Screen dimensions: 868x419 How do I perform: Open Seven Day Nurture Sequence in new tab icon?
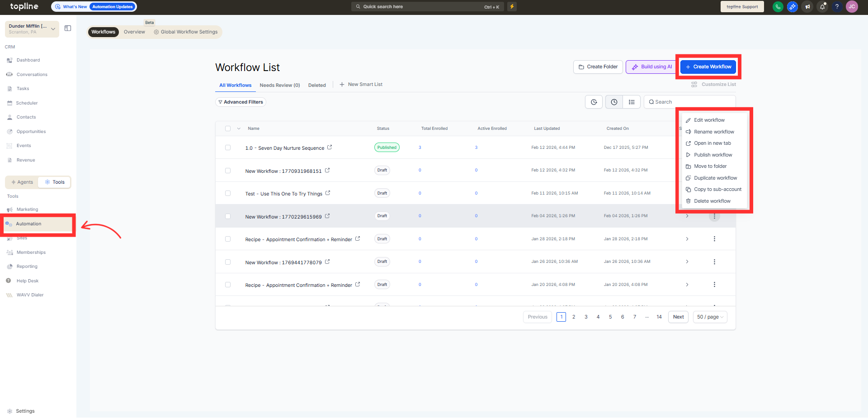tap(330, 148)
